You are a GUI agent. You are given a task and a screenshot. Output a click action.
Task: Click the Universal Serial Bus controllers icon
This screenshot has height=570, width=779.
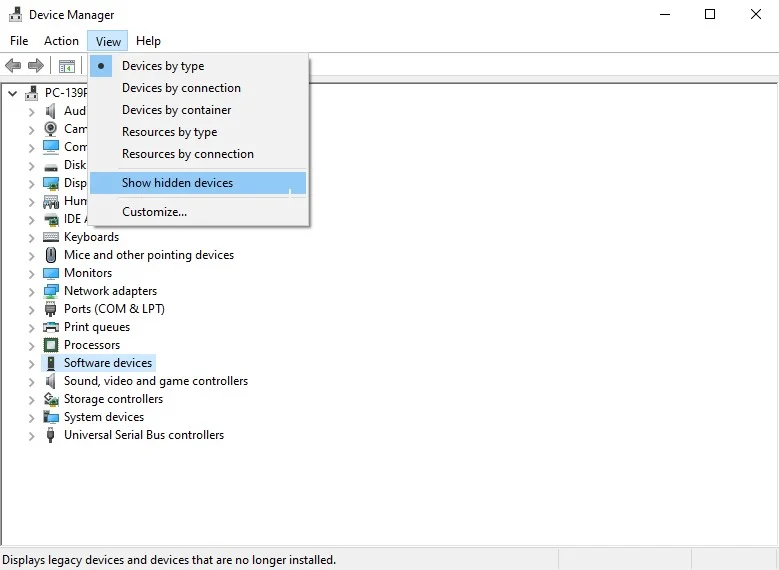(50, 435)
